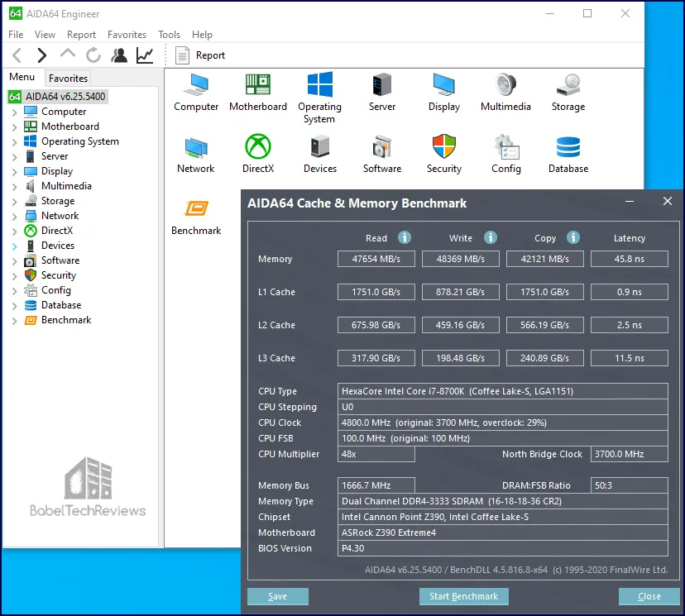Viewport: 685px width, 616px height.
Task: Select Software in the sidebar tree
Action: (60, 260)
